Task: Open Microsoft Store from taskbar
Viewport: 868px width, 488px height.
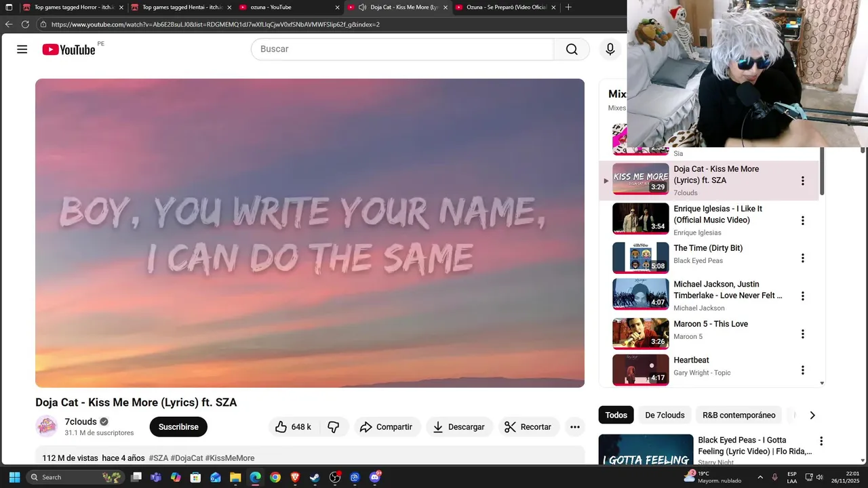Action: click(x=195, y=477)
